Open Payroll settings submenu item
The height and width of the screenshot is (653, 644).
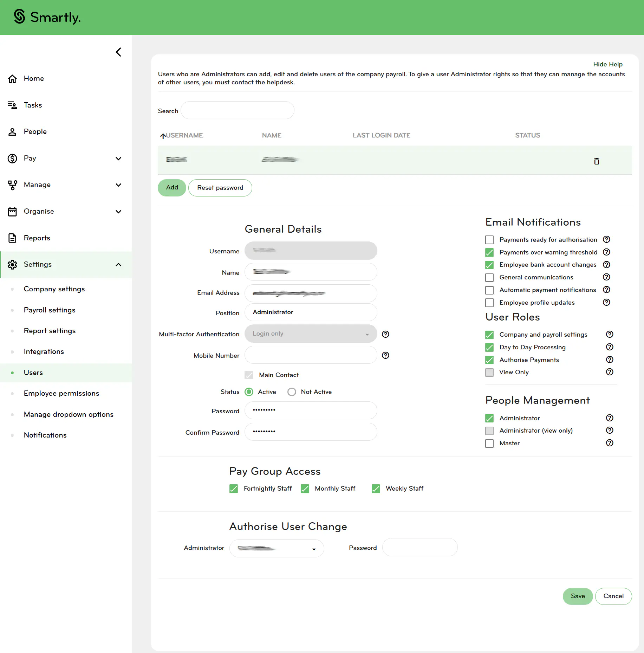pyautogui.click(x=50, y=310)
